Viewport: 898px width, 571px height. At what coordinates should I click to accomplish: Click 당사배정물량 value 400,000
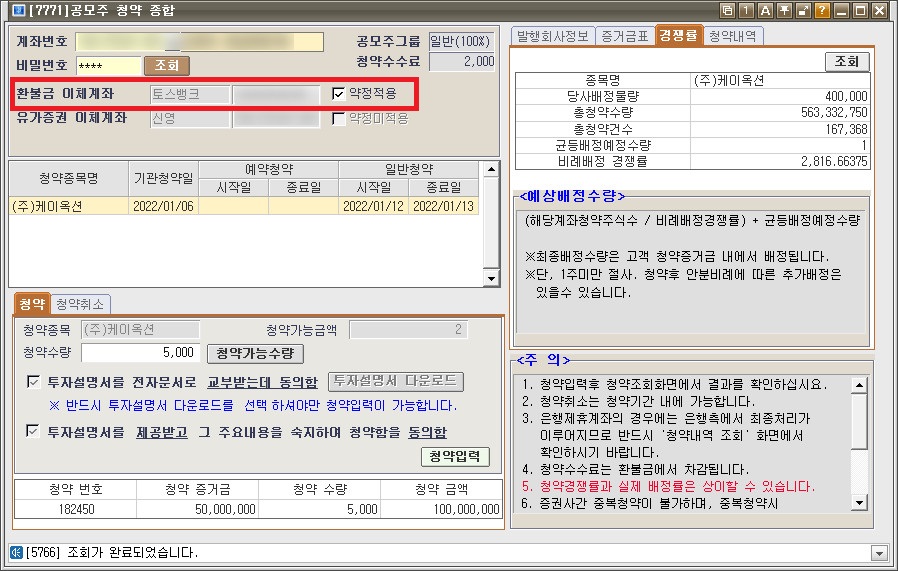tap(780, 96)
